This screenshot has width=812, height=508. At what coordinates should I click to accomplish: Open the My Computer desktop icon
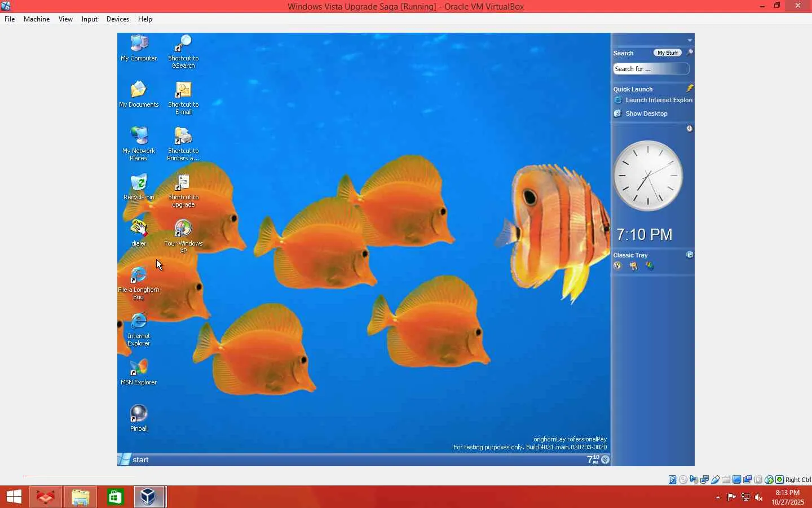pos(139,48)
